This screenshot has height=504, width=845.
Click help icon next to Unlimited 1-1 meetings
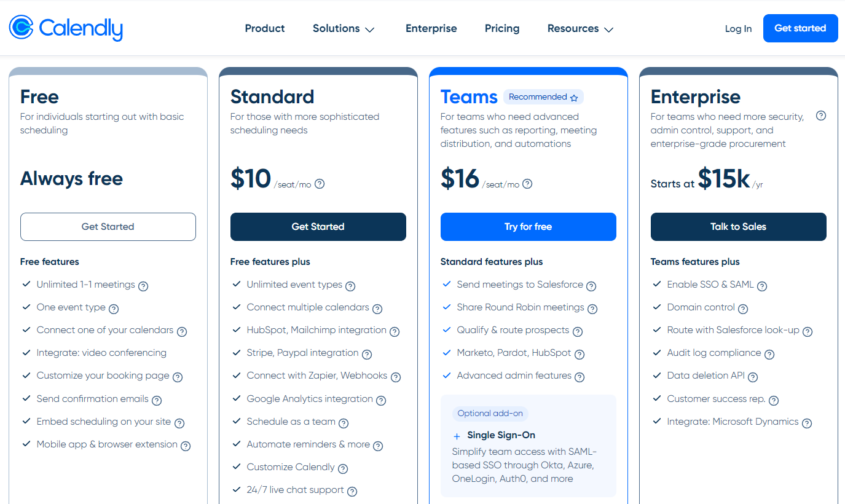click(x=143, y=286)
